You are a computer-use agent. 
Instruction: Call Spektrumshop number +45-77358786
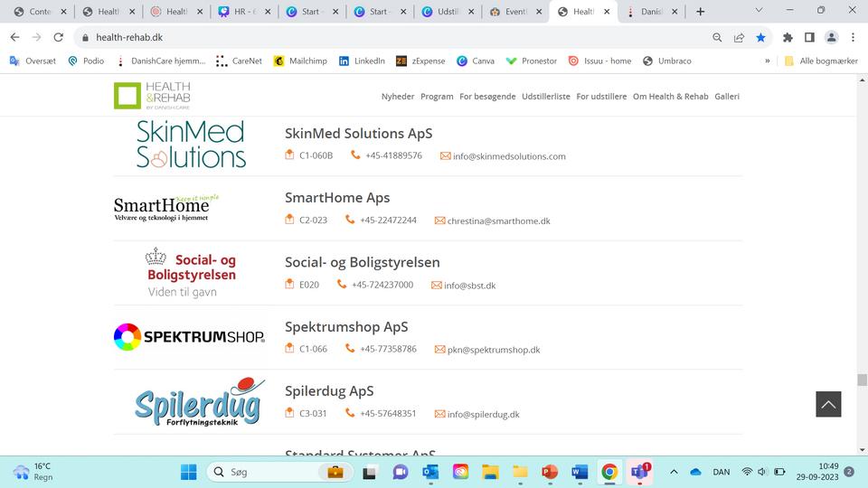(388, 349)
